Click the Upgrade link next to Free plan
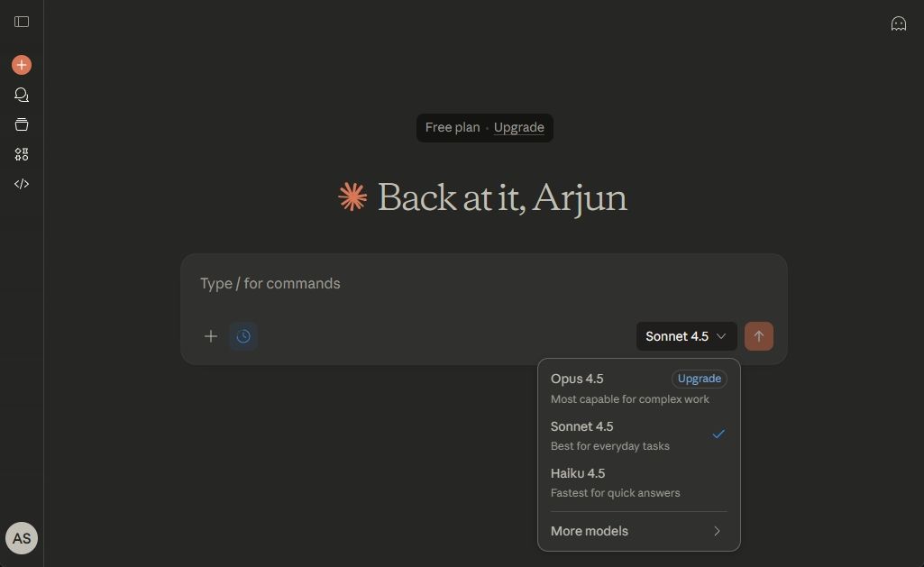Viewport: 924px width, 567px height. pyautogui.click(x=518, y=127)
